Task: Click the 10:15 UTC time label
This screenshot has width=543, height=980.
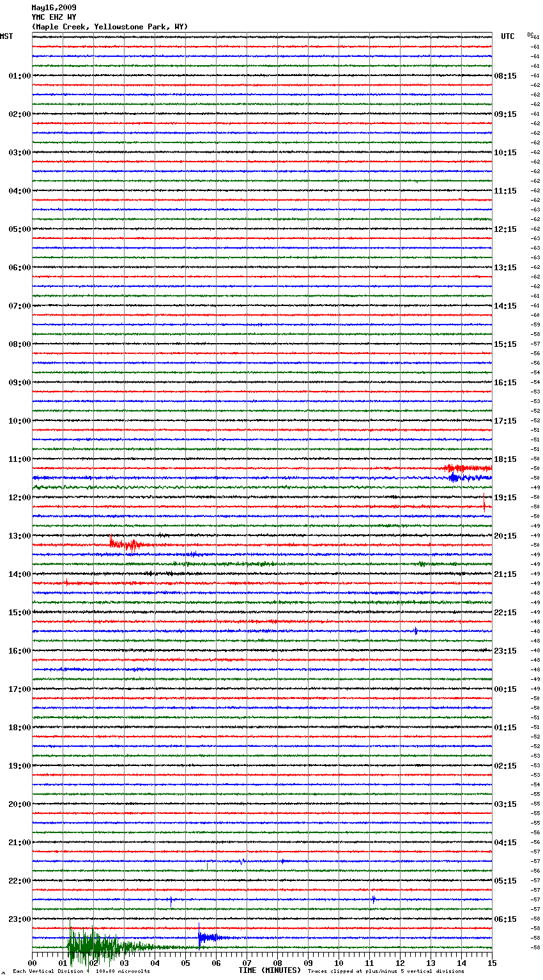Action: [505, 153]
